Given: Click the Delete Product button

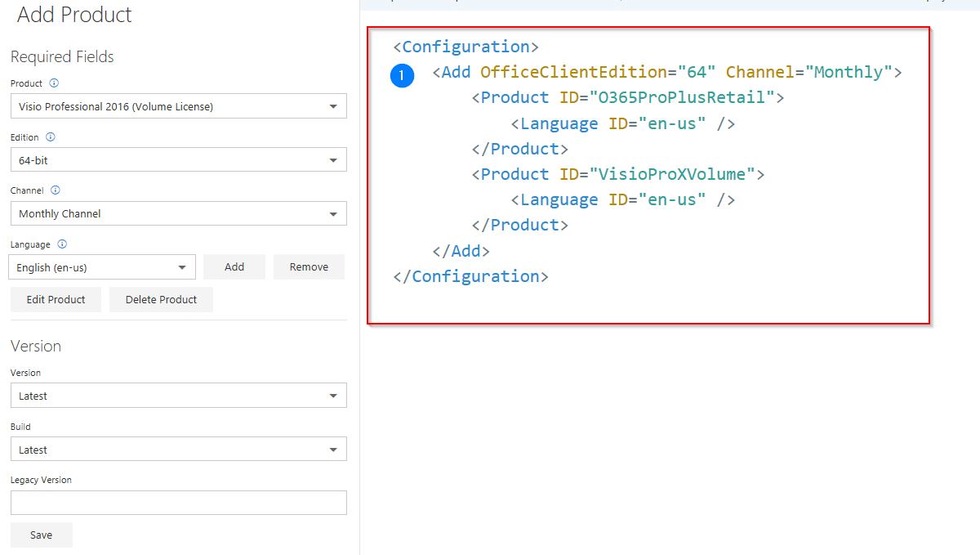Looking at the screenshot, I should (161, 299).
